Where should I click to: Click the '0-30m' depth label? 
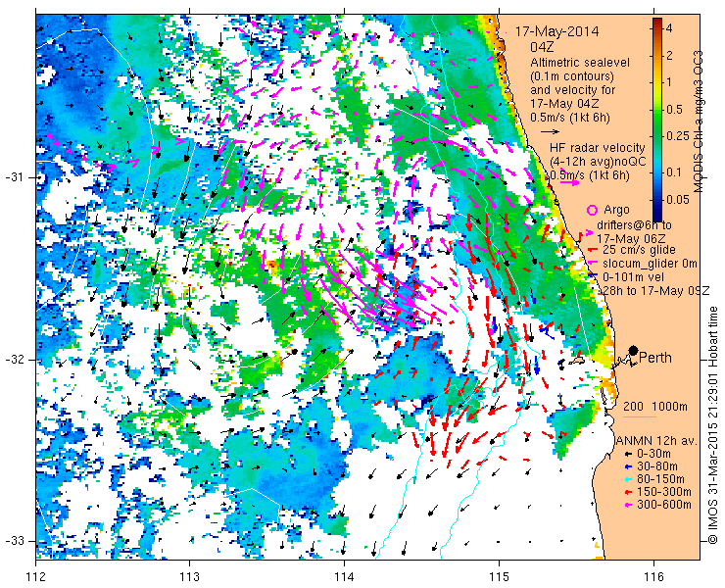tap(653, 454)
